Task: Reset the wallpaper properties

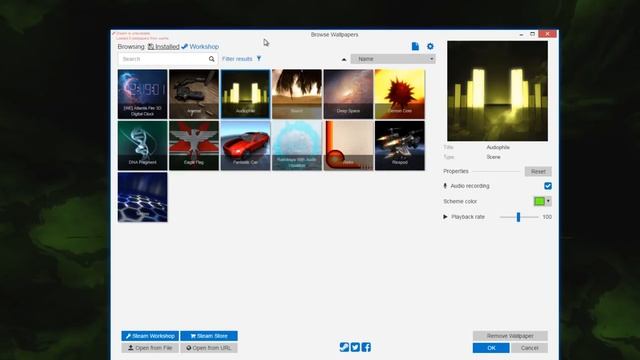Action: [x=538, y=171]
